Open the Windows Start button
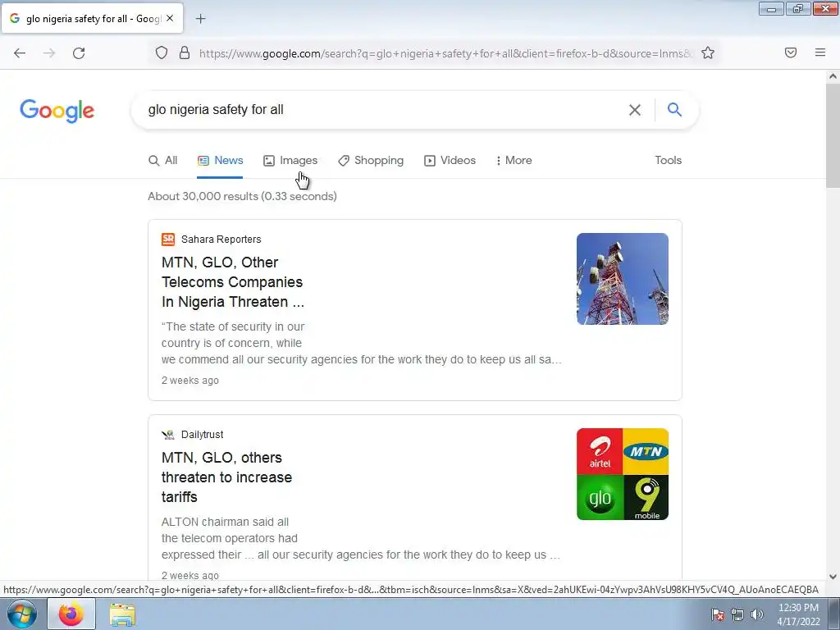Screen dimensions: 840x630 pos(21,614)
